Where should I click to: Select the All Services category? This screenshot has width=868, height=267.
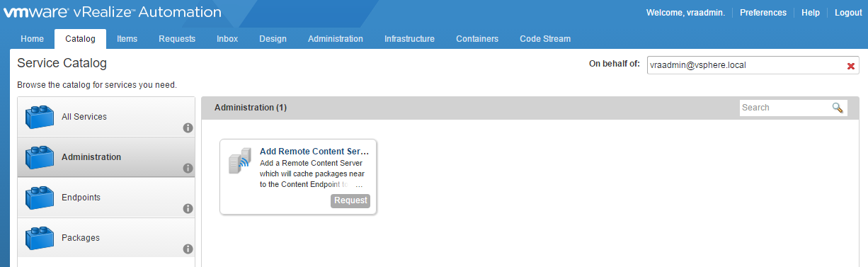[105, 117]
